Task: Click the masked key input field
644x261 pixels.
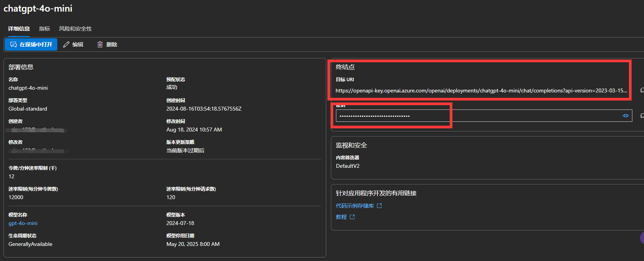Action: tap(484, 116)
